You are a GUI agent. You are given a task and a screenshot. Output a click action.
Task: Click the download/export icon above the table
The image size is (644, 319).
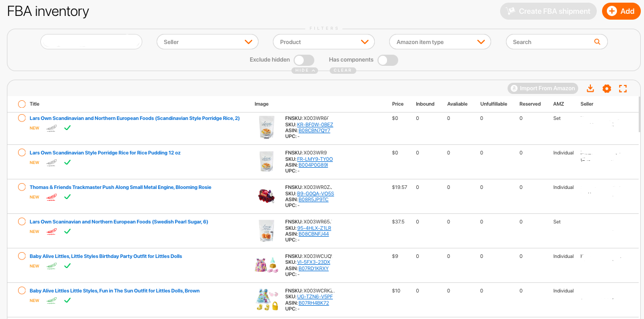pyautogui.click(x=590, y=89)
